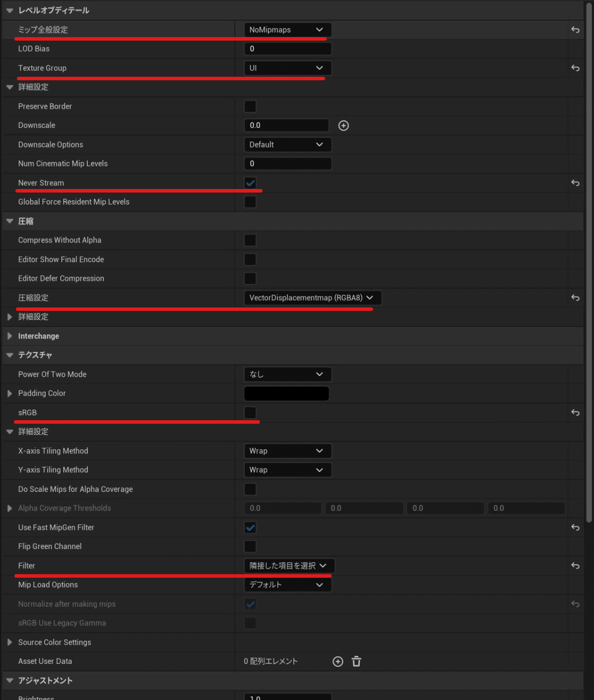Viewport: 594px width, 700px height.
Task: Click plus icon next to Downscale
Action: point(344,125)
